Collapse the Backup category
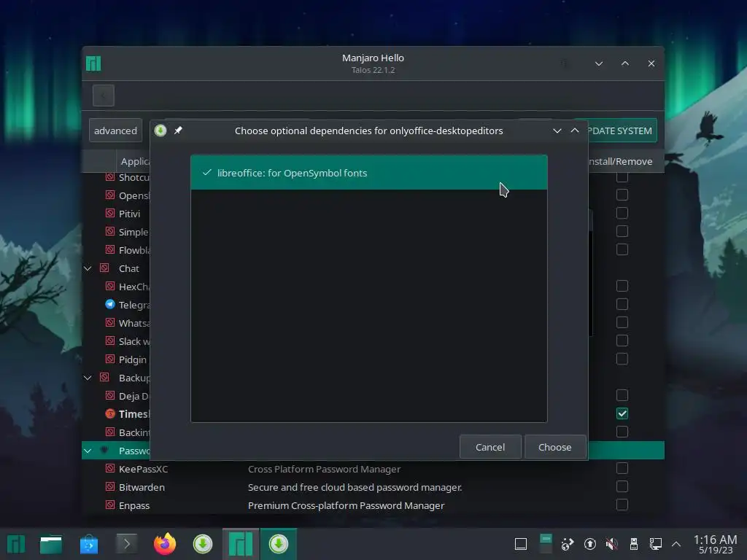 [x=88, y=378]
